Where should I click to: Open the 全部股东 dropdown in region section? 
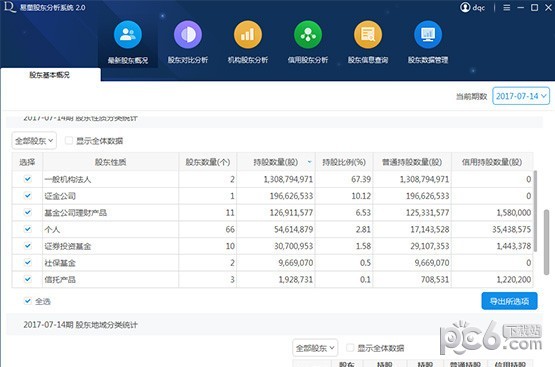(x=315, y=348)
